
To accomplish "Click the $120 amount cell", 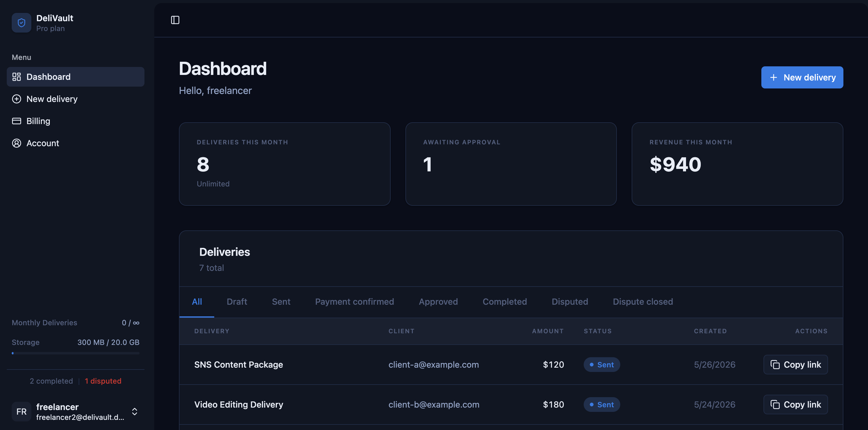I will pyautogui.click(x=554, y=365).
